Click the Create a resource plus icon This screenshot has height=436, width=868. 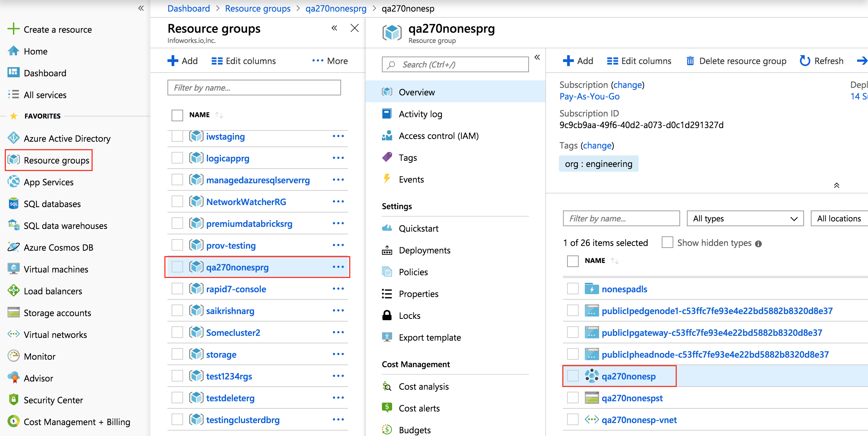pyautogui.click(x=13, y=29)
